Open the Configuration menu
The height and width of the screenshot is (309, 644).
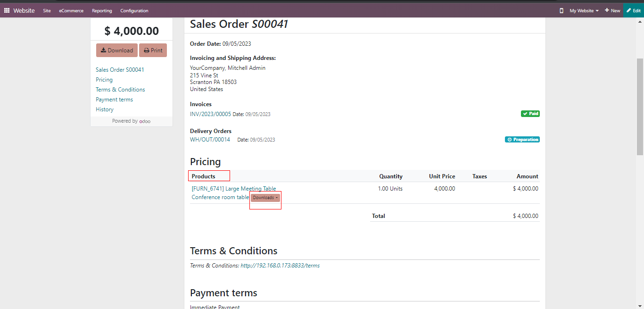point(134,10)
